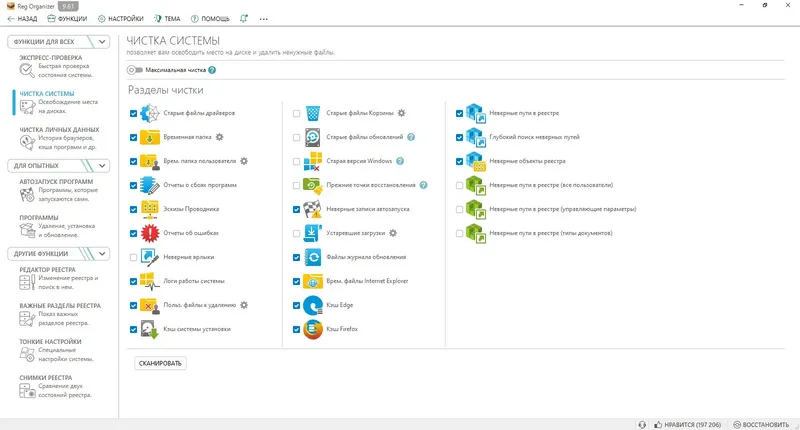Open settings gear for Устаревшие загрузки
The width and height of the screenshot is (800, 430).
point(393,233)
